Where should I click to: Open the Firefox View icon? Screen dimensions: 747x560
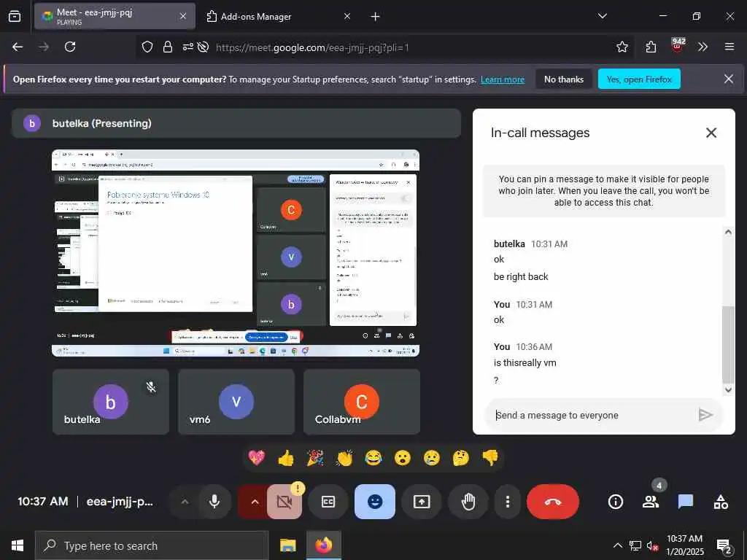(15, 16)
